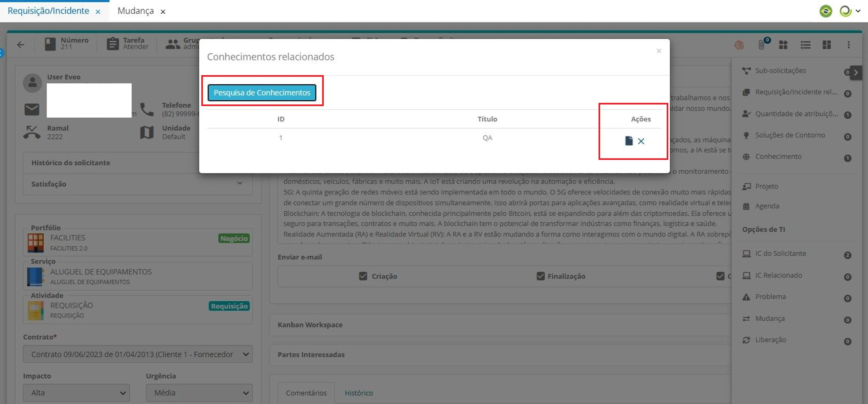868x404 pixels.
Task: Expand the Kanban Workspace section
Action: click(x=500, y=325)
